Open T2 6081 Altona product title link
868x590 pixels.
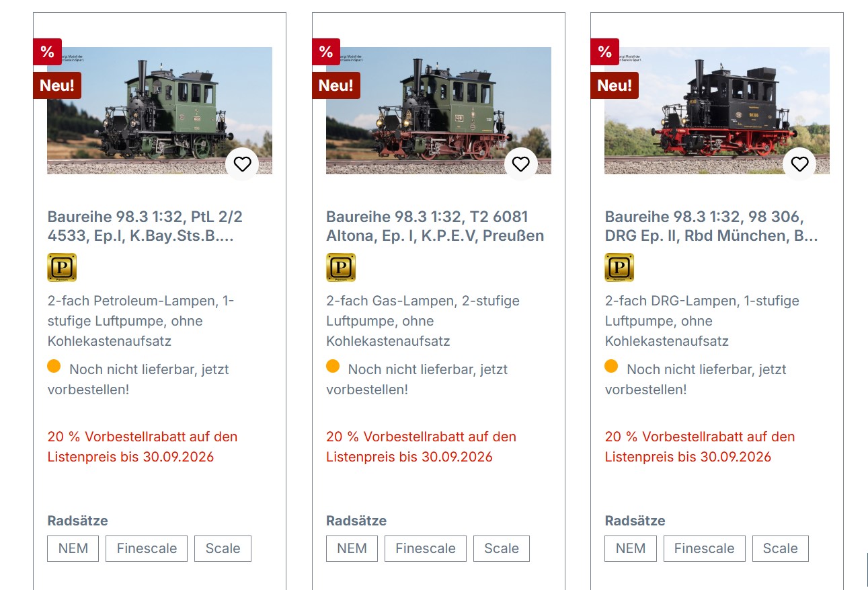434,226
